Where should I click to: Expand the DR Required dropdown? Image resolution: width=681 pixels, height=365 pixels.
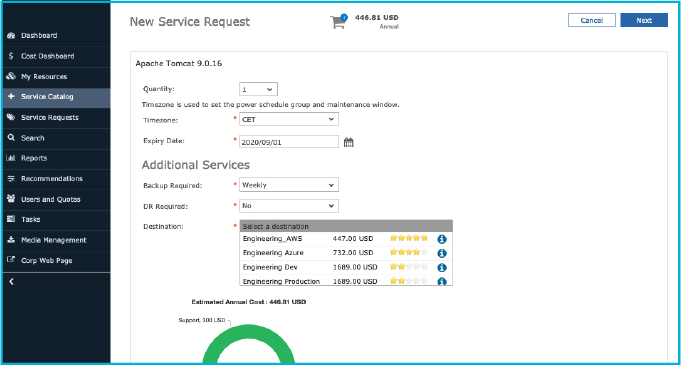point(289,206)
